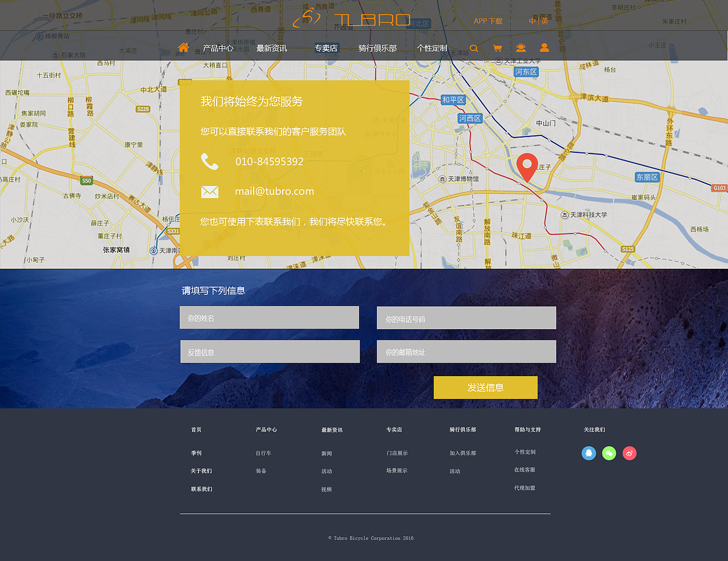Screen dimensions: 728x561
Task: Go to home via orange house icon
Action: click(x=183, y=48)
